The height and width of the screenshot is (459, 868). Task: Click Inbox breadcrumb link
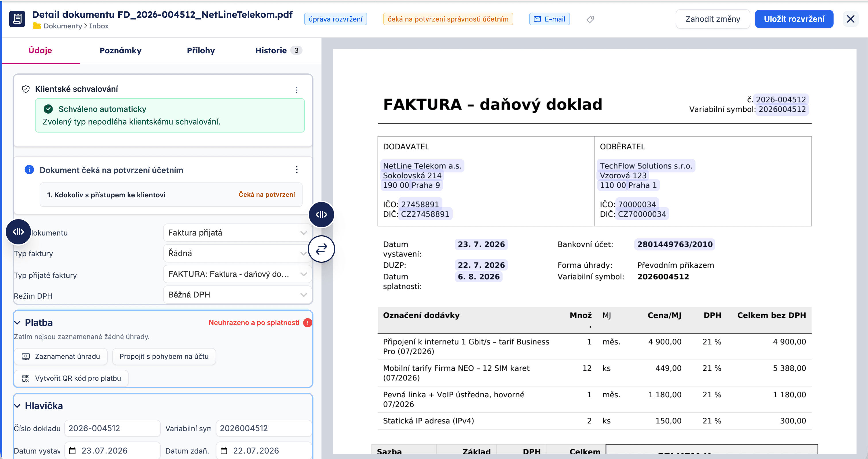pyautogui.click(x=99, y=26)
